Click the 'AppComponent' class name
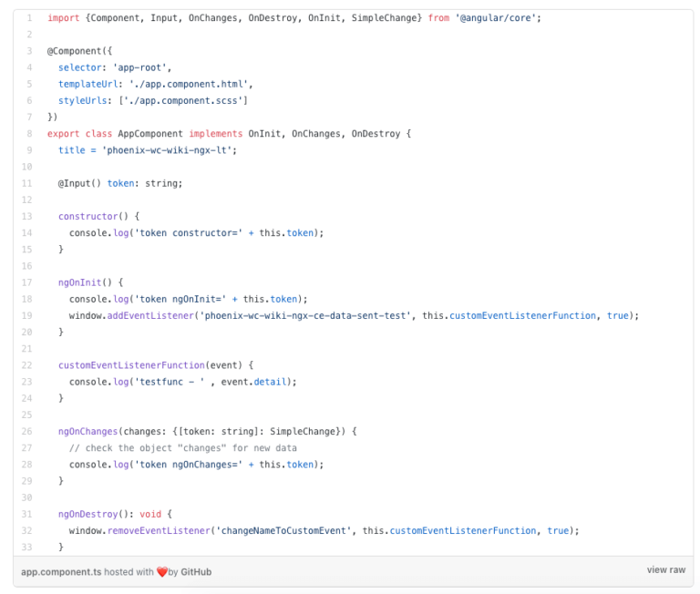The height and width of the screenshot is (594, 700). pyautogui.click(x=150, y=133)
